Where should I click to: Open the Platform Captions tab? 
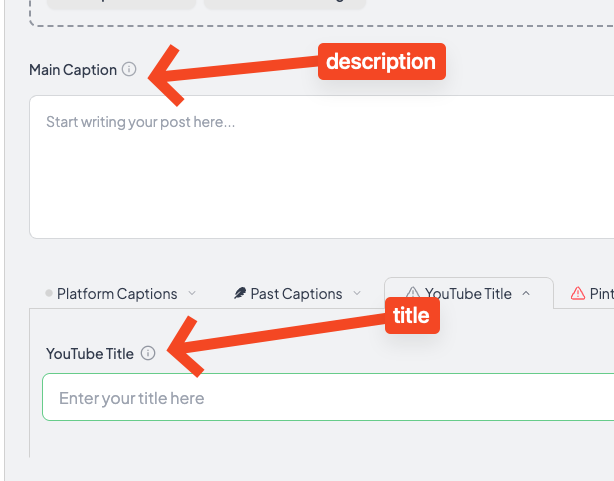click(120, 293)
